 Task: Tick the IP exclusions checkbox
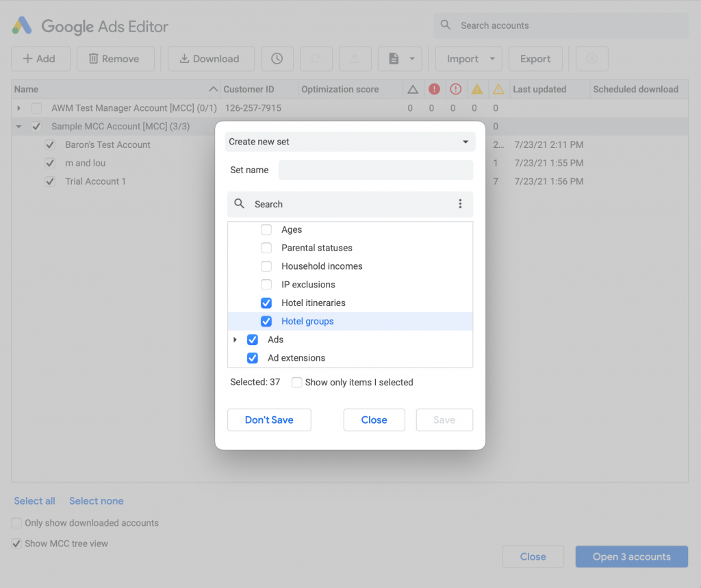266,284
